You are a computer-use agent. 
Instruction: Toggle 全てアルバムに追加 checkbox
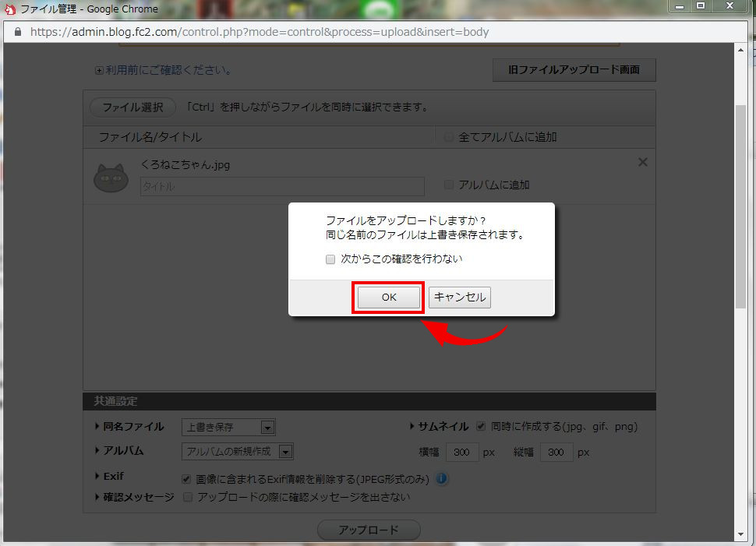(x=449, y=137)
